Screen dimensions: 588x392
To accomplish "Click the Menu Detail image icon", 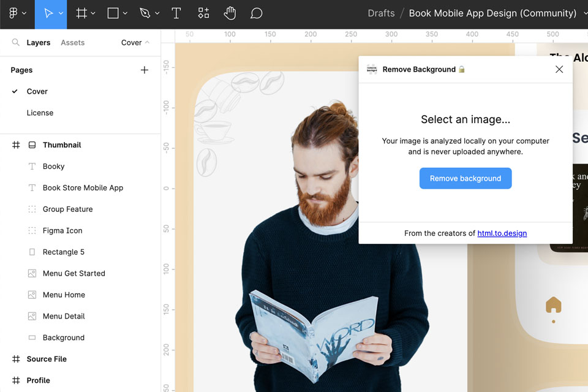I will (x=32, y=316).
